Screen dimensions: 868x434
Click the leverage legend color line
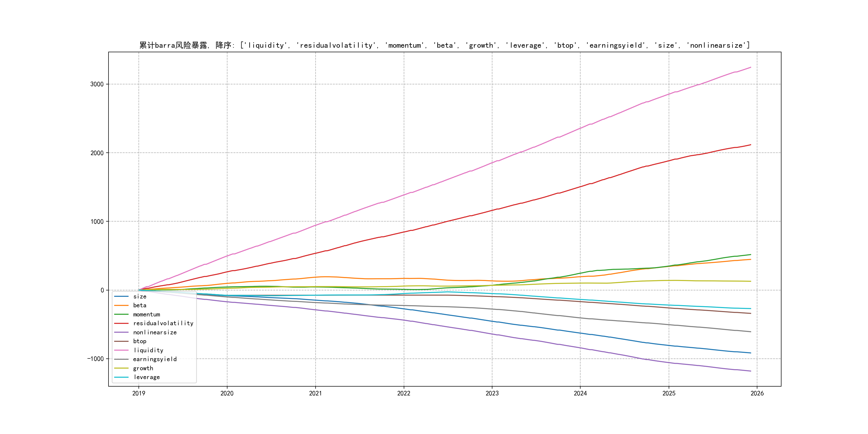121,377
